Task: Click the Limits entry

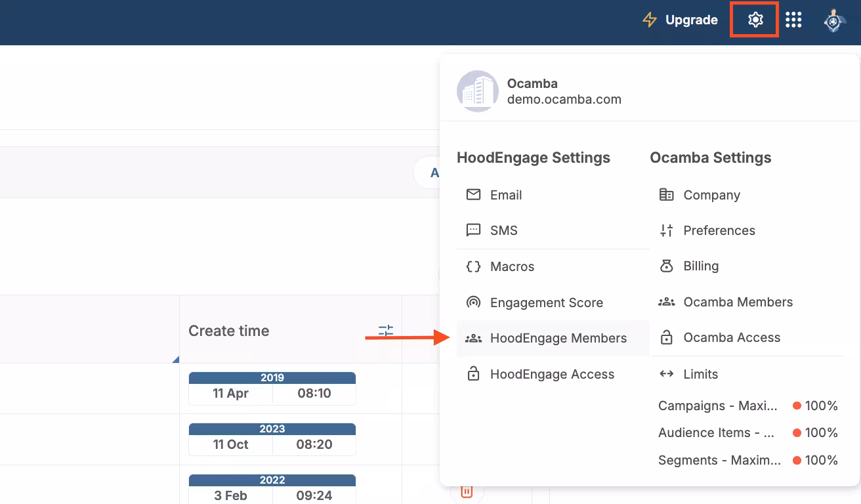Action: [700, 374]
